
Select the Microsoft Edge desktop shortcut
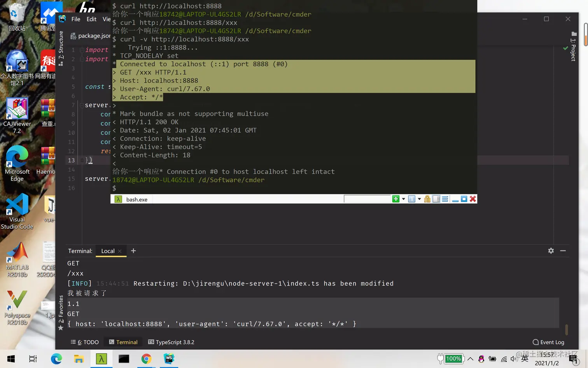(x=17, y=164)
